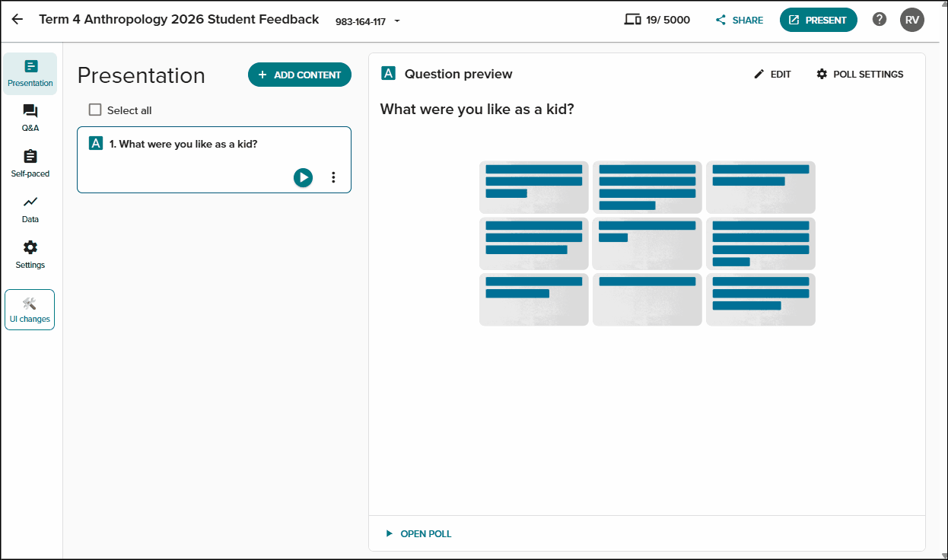Start presenting with the PRESENT button

(818, 20)
